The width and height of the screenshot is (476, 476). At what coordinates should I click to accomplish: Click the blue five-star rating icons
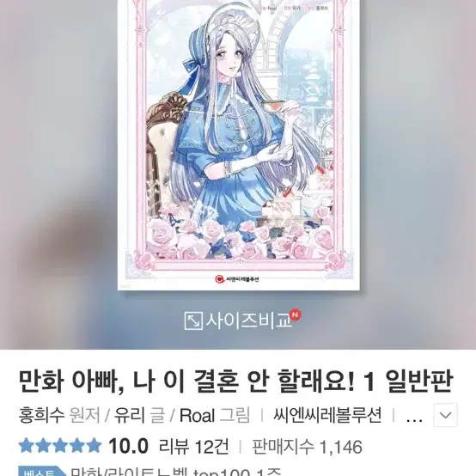point(60,446)
